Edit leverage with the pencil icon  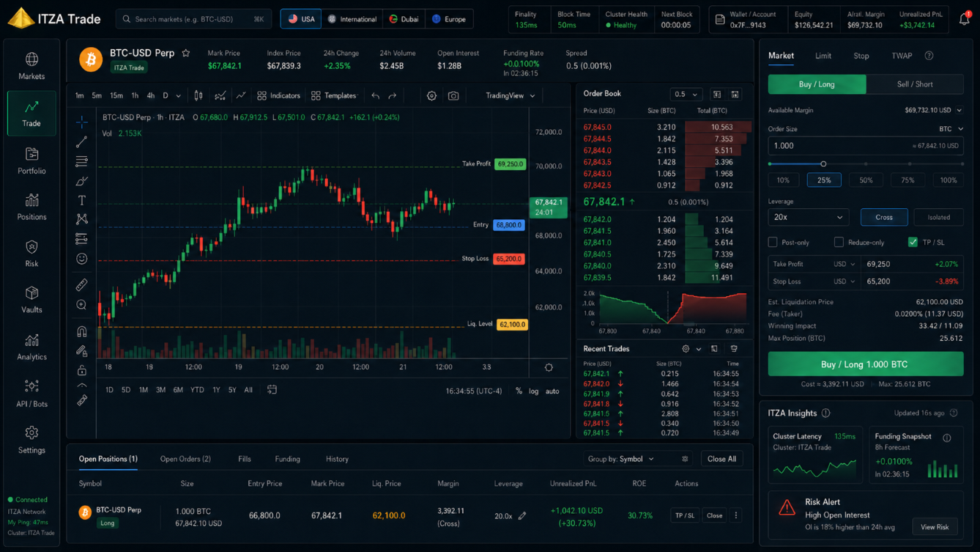522,516
